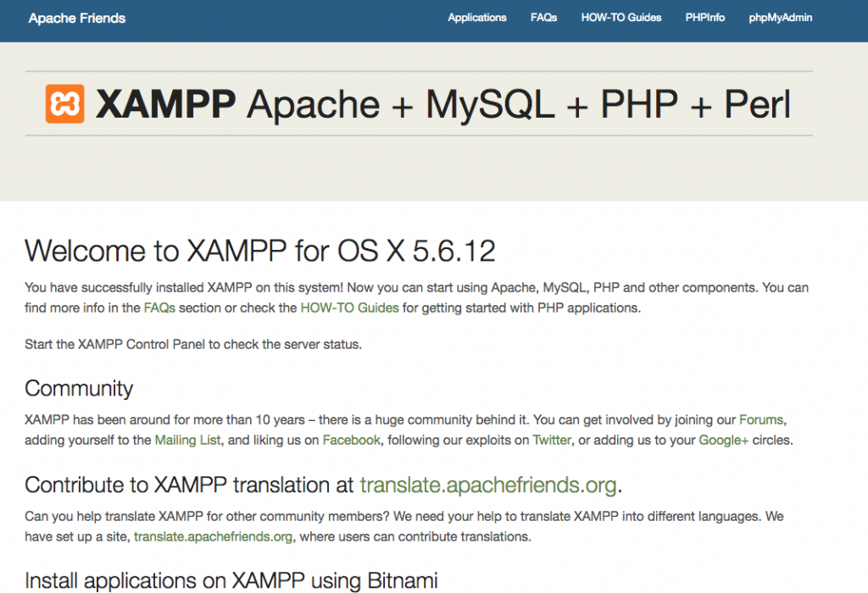Go to FAQs in the top navigation bar
The height and width of the screenshot is (593, 868).
[543, 18]
